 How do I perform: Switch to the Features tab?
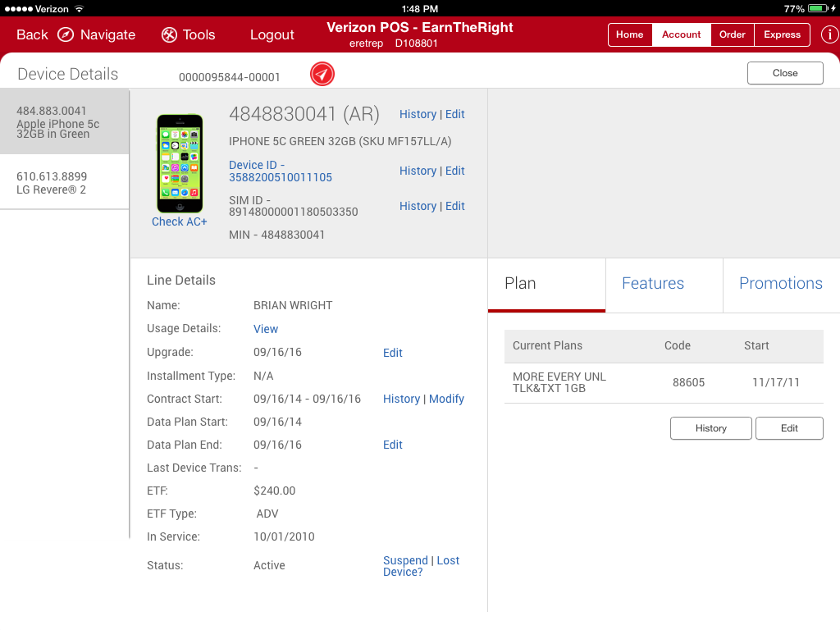click(664, 284)
